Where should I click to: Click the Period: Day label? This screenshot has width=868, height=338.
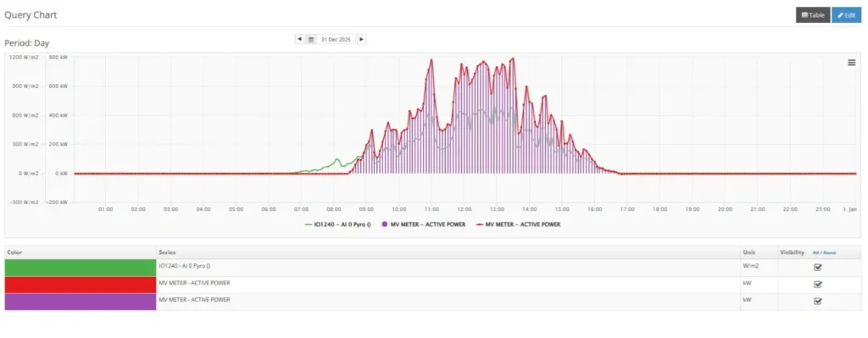[27, 42]
